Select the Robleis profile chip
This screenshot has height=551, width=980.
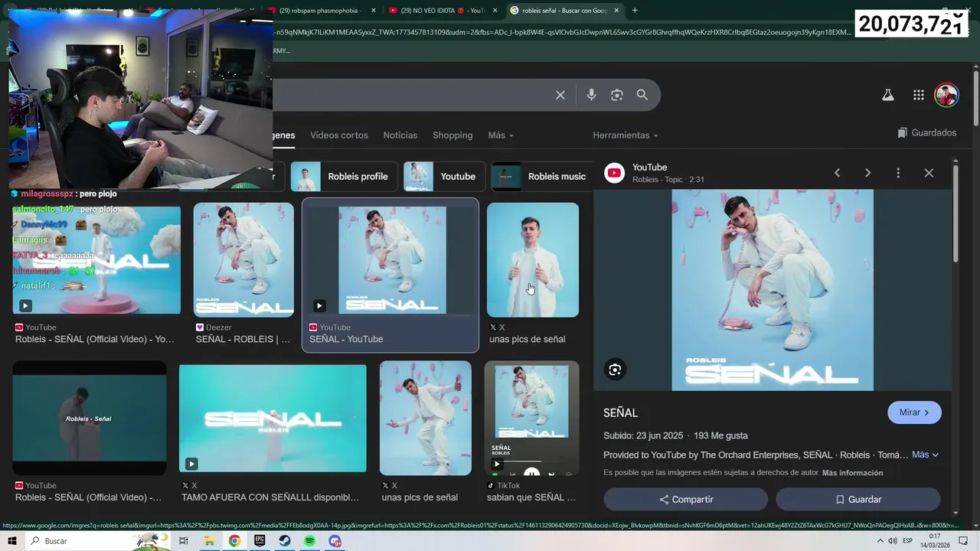343,176
